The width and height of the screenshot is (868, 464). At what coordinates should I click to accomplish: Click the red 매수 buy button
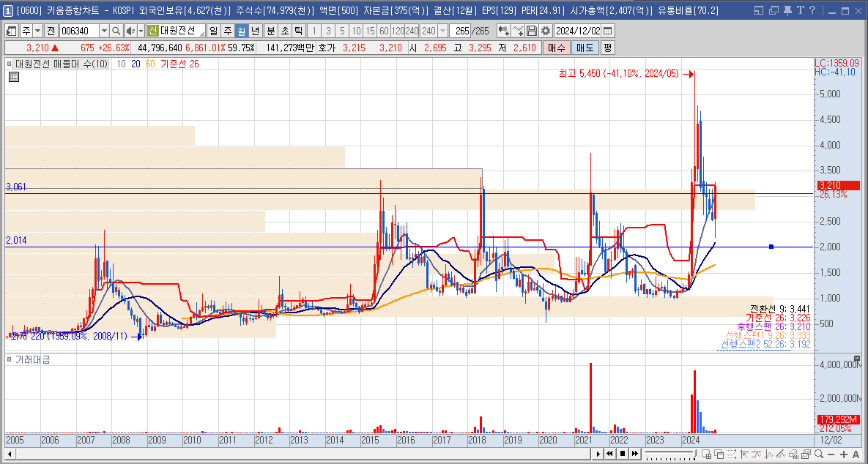click(556, 48)
